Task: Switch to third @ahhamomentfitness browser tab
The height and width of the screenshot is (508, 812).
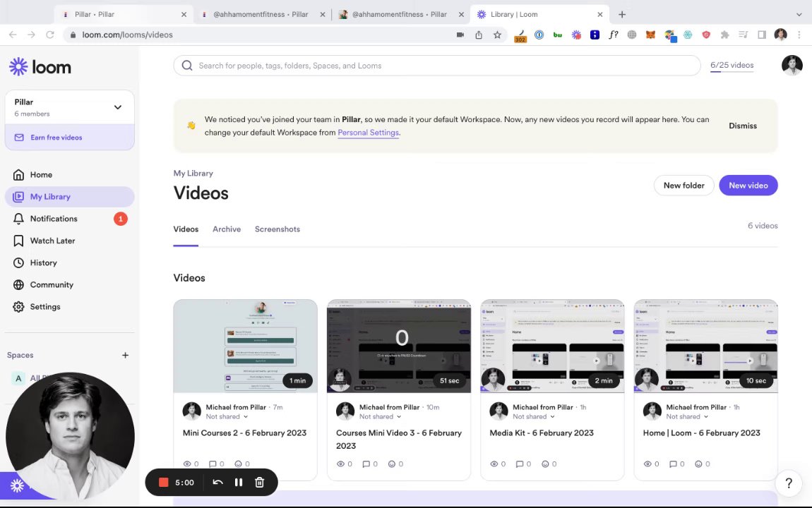Action: pos(401,15)
